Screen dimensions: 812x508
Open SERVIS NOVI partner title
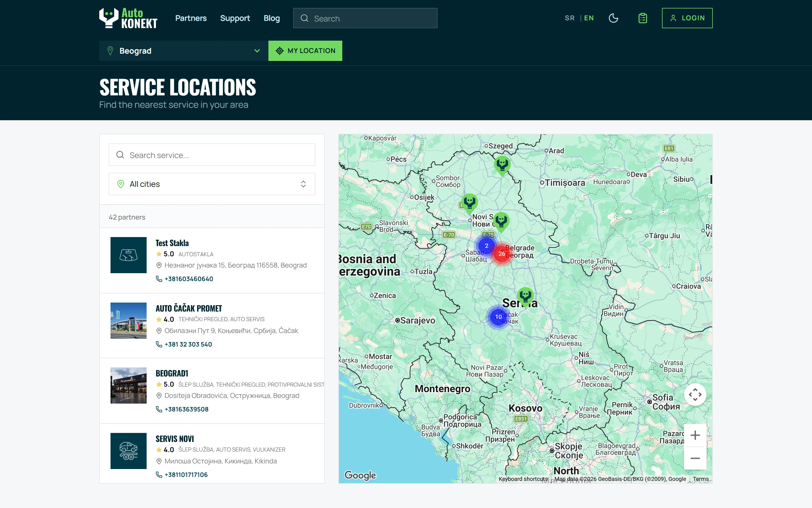pos(175,439)
